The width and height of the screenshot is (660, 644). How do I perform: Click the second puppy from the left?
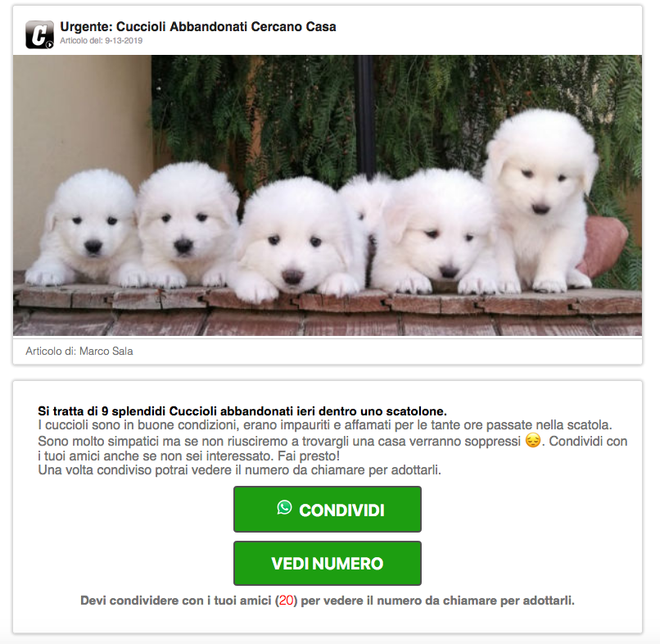point(185,223)
